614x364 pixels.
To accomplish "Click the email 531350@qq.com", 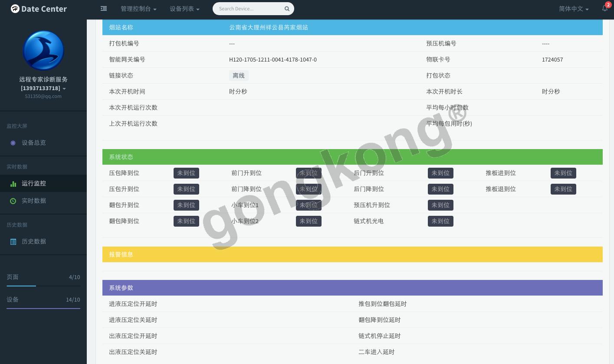I will (43, 96).
